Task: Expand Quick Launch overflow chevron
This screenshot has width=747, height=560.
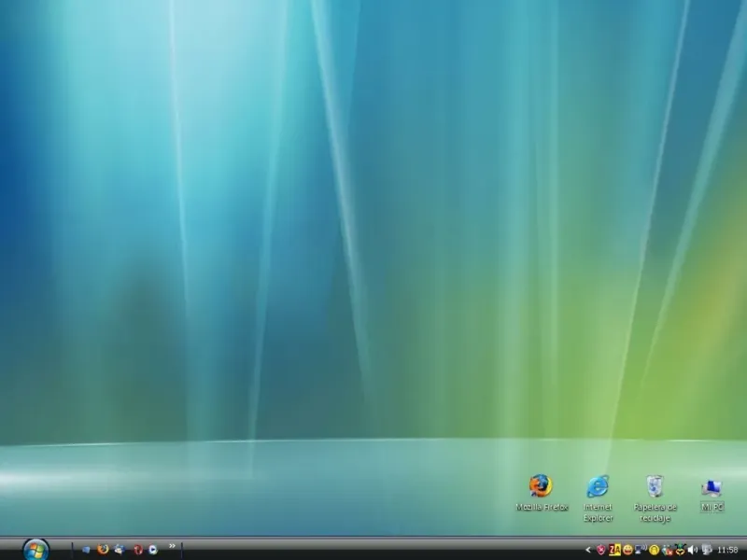Action: point(172,546)
